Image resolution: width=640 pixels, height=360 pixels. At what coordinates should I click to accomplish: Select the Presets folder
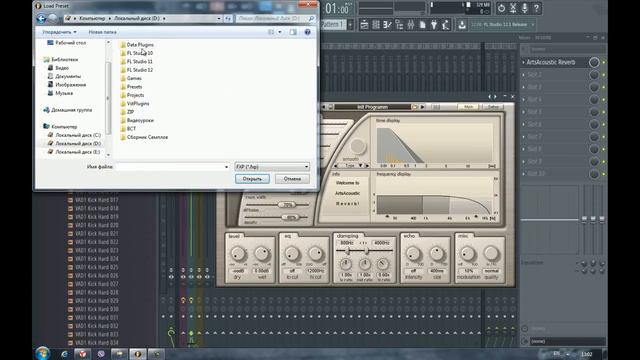[134, 87]
